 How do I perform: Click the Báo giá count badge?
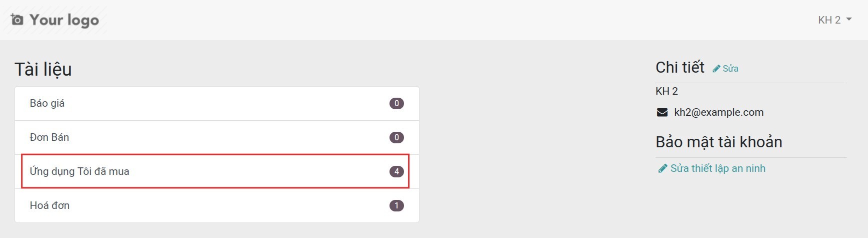(x=396, y=104)
